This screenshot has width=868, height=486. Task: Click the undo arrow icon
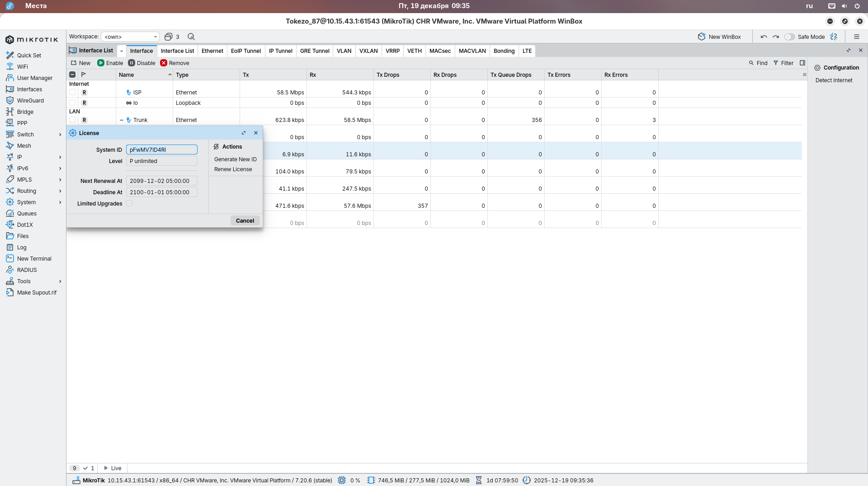pyautogui.click(x=764, y=37)
